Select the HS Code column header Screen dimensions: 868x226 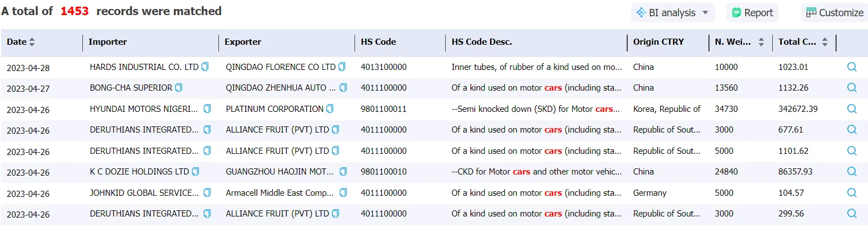(379, 42)
